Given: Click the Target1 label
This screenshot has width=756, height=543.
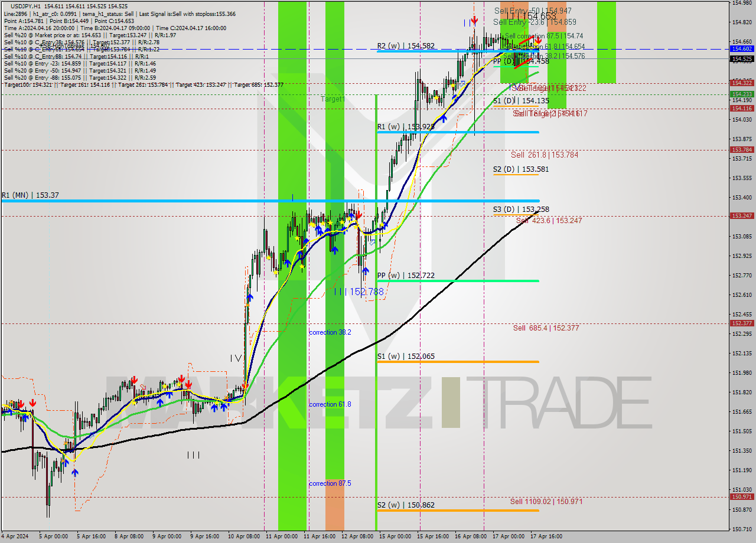Looking at the screenshot, I should coord(333,99).
